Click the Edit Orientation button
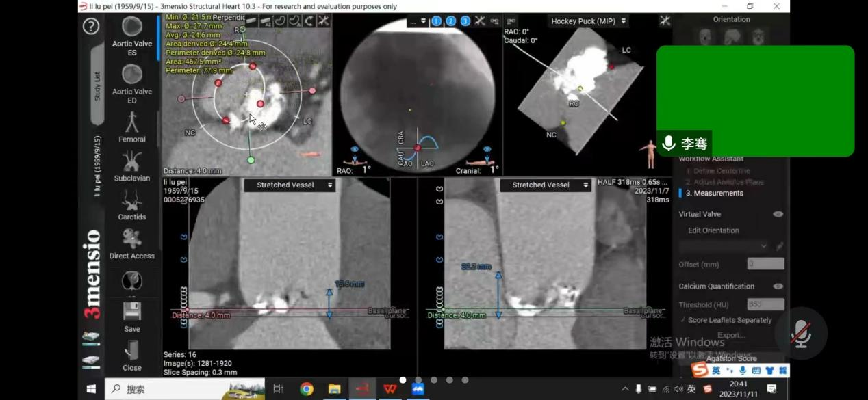 tap(713, 230)
